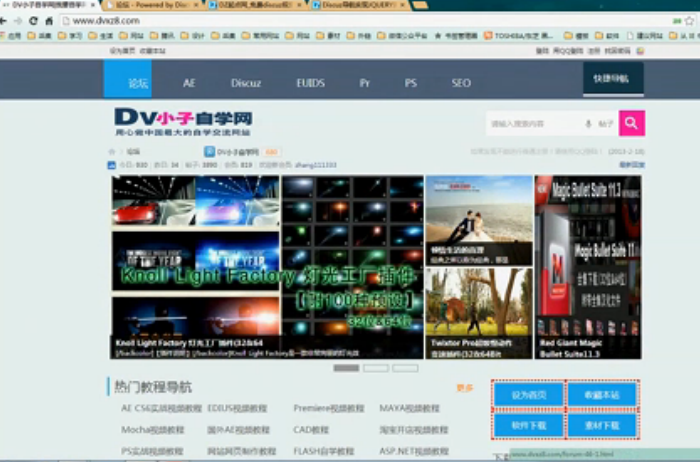Viewport: 700px width, 462px height.
Task: Open the Knoll Light Factory slide image
Action: click(267, 267)
